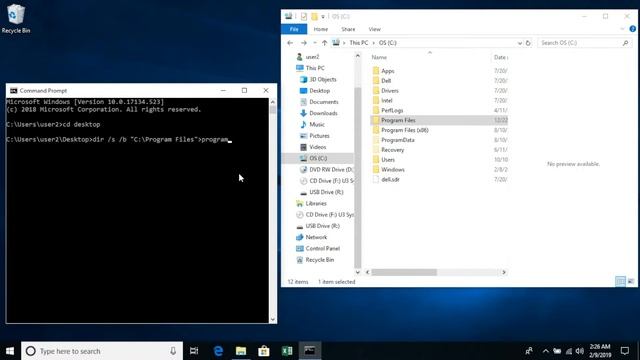Open Excel from the taskbar
This screenshot has height=360, width=640.
coord(287,351)
